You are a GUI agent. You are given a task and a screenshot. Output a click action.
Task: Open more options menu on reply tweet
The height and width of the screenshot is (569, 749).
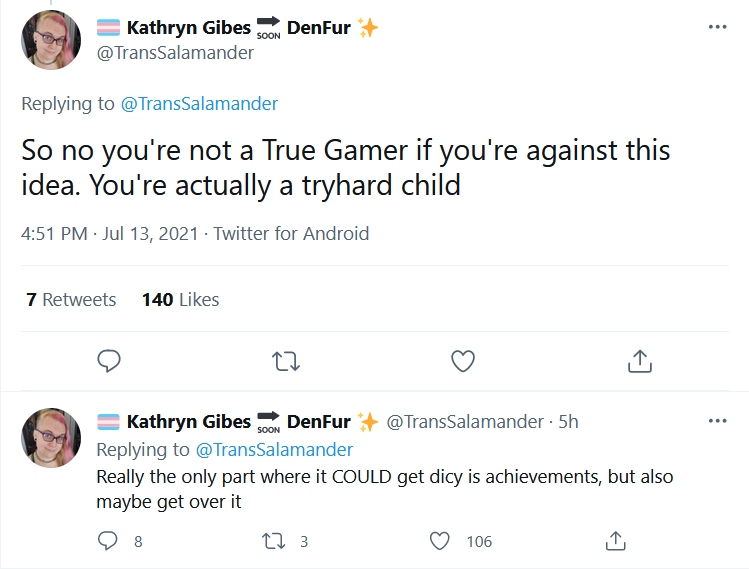point(717,421)
